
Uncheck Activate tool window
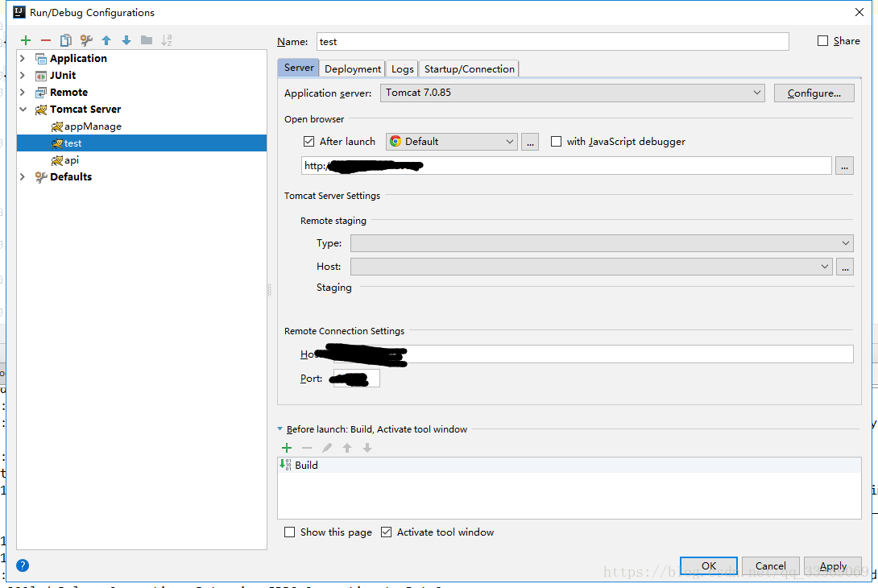[x=387, y=532]
